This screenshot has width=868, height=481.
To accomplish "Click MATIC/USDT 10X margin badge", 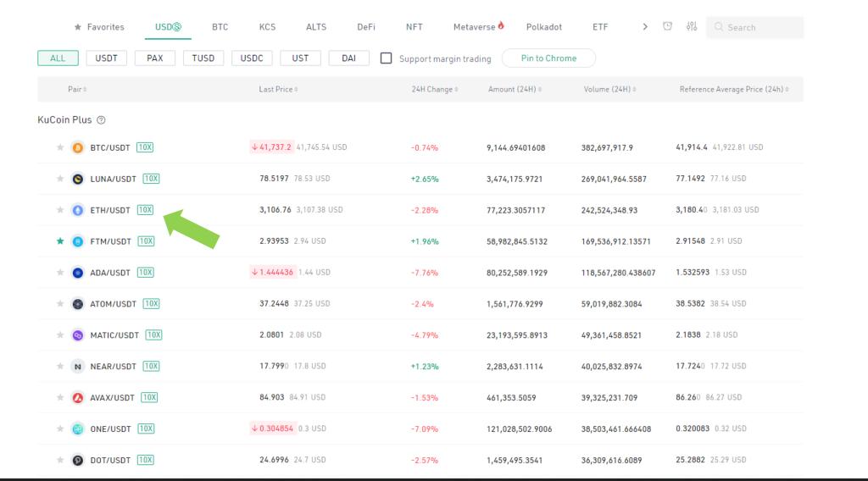I will click(x=154, y=335).
